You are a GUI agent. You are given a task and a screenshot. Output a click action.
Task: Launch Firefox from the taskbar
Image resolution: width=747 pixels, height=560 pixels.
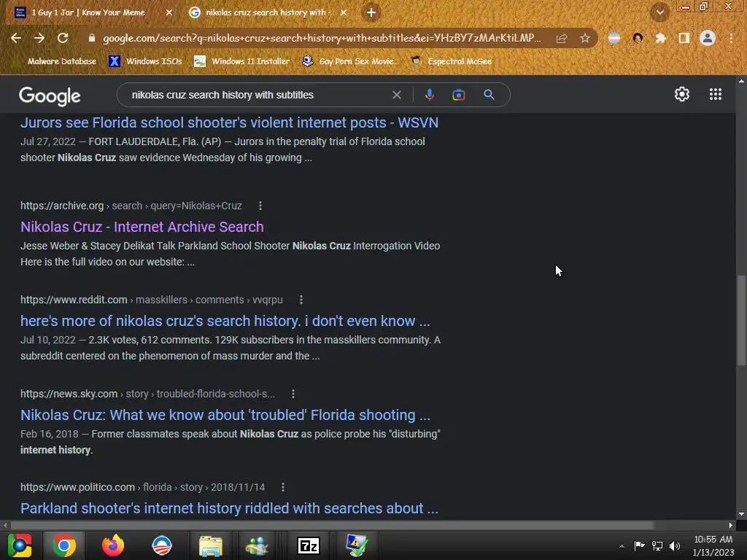click(x=113, y=545)
